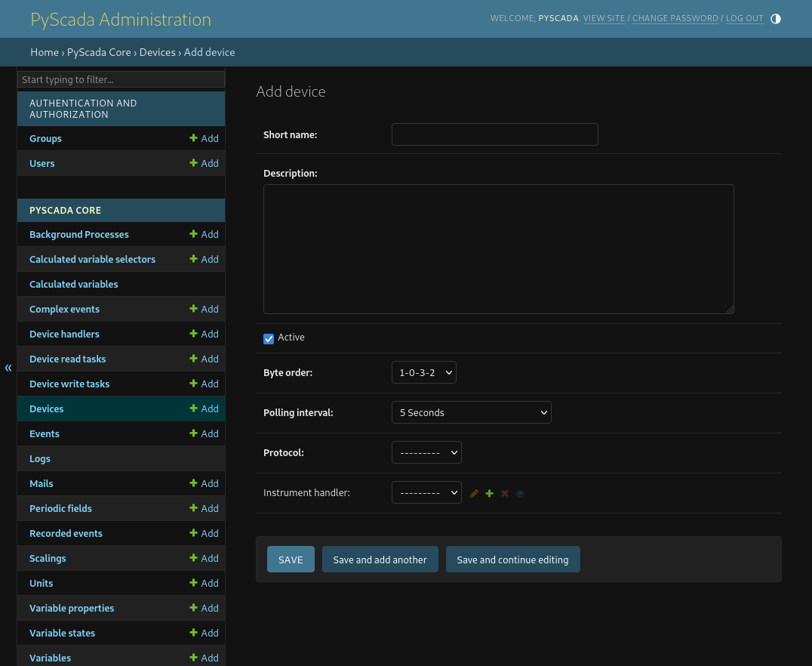Click the PyScada Administration title
The width and height of the screenshot is (812, 666).
coord(121,19)
